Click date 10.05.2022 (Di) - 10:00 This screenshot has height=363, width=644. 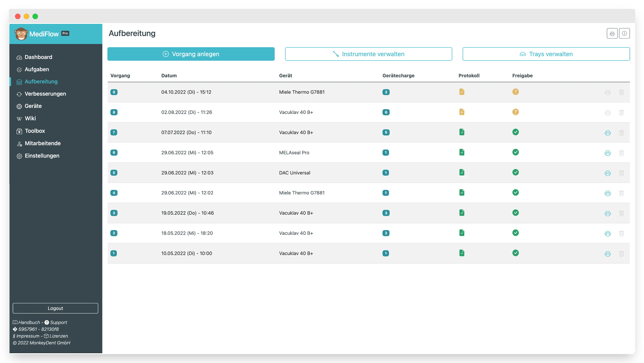pyautogui.click(x=187, y=253)
